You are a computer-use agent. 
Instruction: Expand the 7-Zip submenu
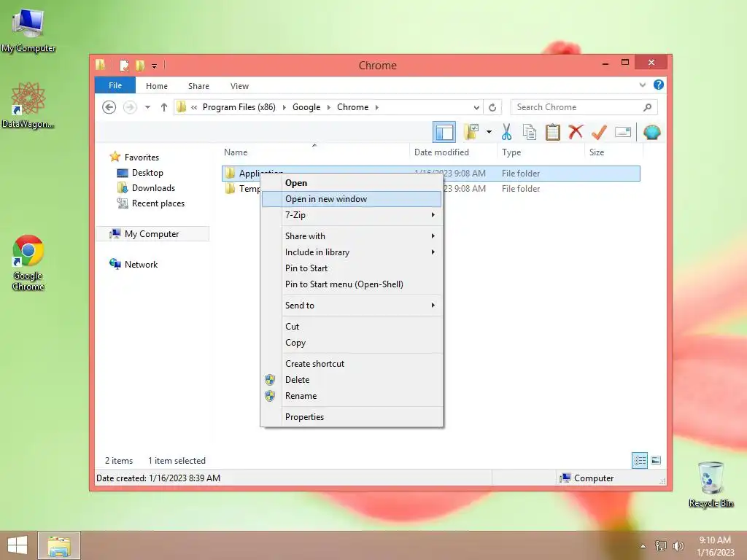pyautogui.click(x=352, y=215)
